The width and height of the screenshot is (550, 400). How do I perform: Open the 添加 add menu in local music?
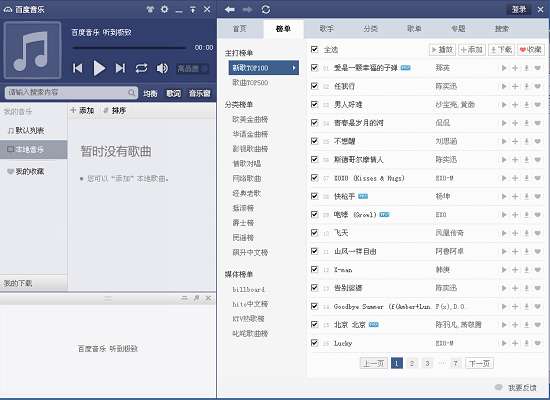pyautogui.click(x=82, y=111)
